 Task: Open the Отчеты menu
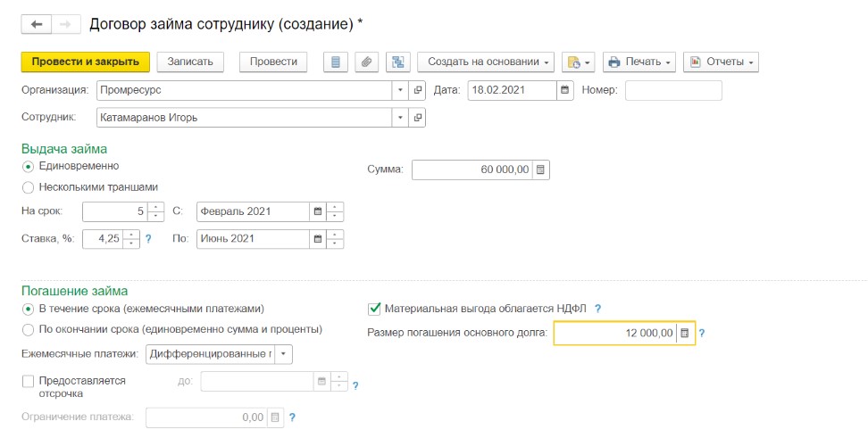[x=721, y=62]
